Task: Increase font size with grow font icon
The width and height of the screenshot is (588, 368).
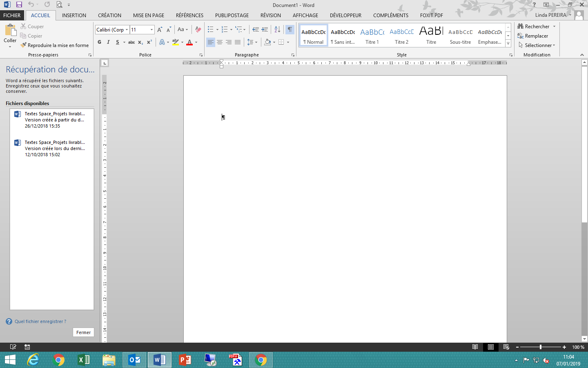Action: click(x=160, y=29)
